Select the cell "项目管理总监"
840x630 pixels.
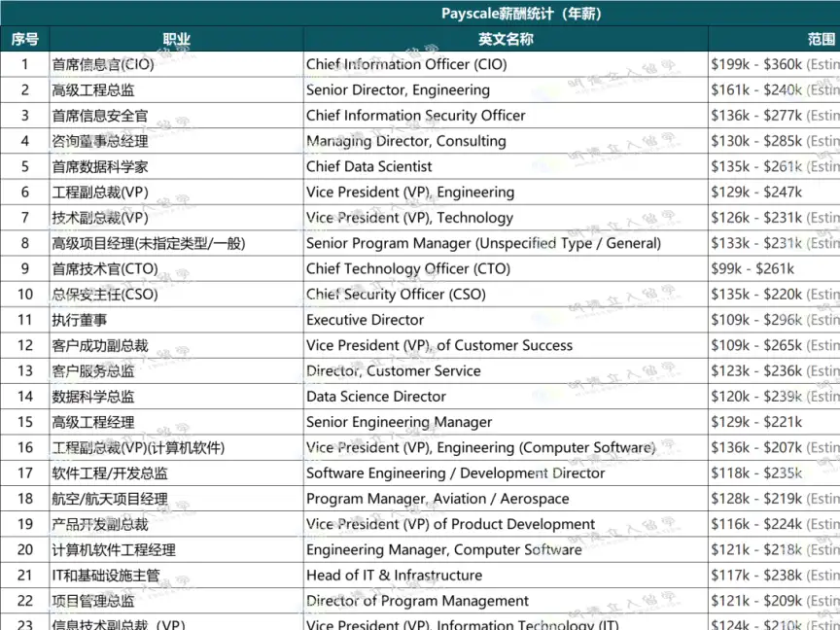click(x=176, y=601)
